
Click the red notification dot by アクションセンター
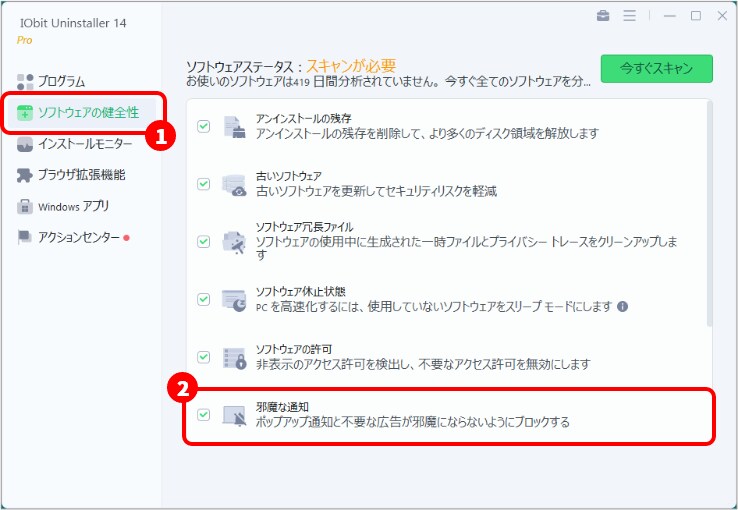[x=126, y=238]
